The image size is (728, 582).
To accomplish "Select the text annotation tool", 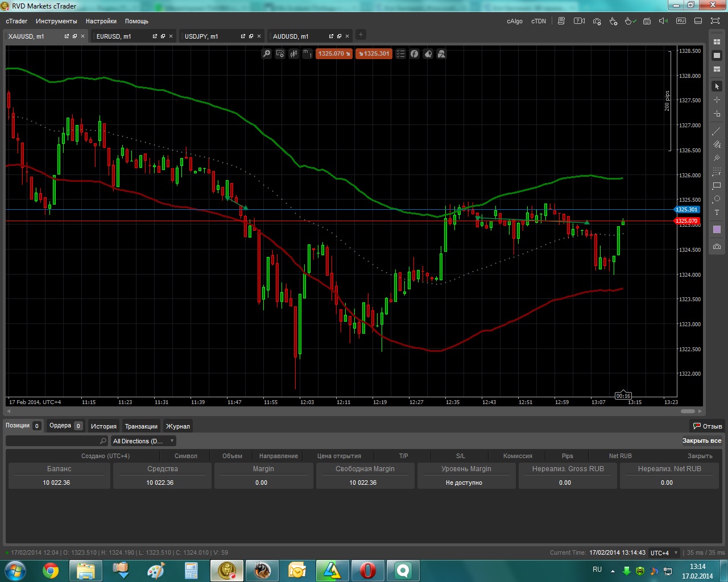I will pos(717,213).
